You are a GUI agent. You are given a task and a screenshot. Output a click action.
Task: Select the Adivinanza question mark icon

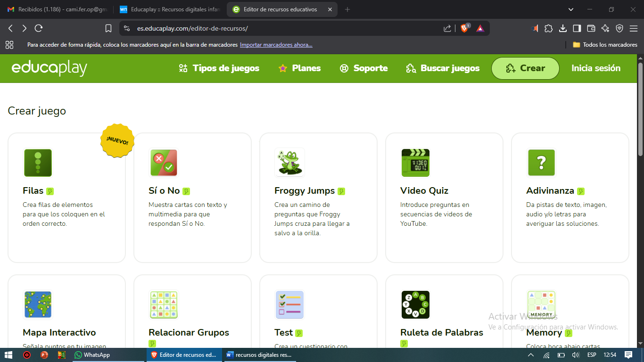pos(541,162)
